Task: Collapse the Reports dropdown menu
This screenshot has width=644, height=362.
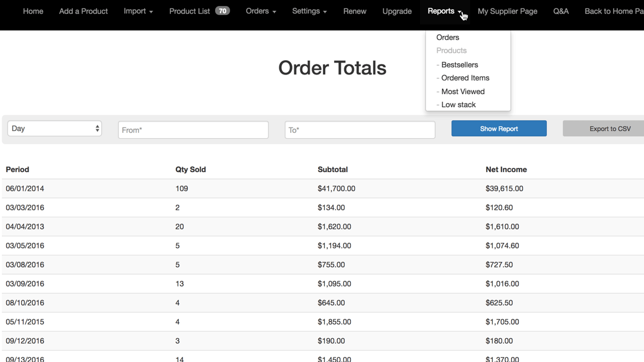Action: click(x=444, y=11)
